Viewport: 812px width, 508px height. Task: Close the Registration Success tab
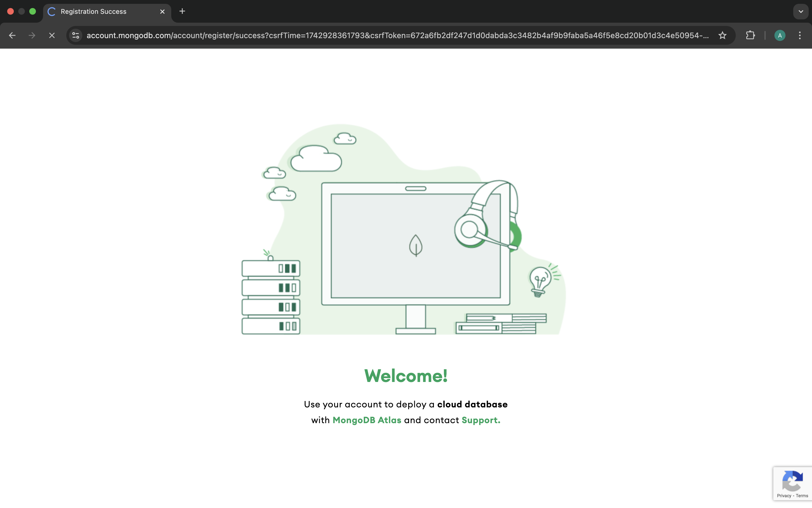click(x=162, y=11)
